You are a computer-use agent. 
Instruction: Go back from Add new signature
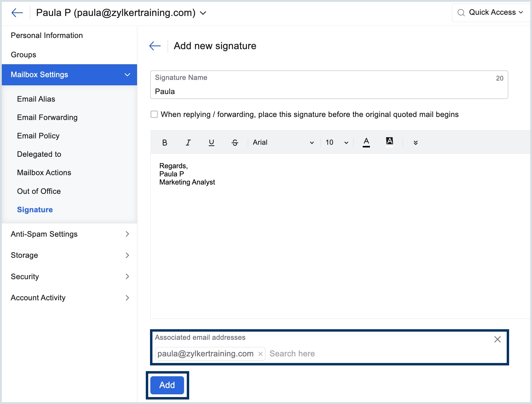click(155, 46)
